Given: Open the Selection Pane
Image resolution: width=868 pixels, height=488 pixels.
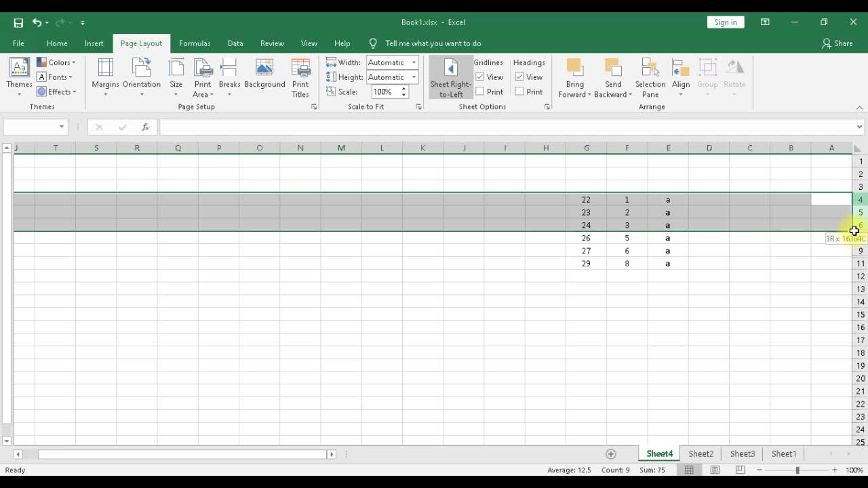Looking at the screenshot, I should (650, 77).
